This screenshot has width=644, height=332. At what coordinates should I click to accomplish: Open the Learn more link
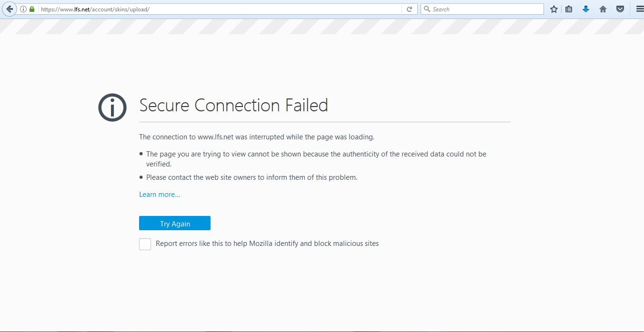160,195
